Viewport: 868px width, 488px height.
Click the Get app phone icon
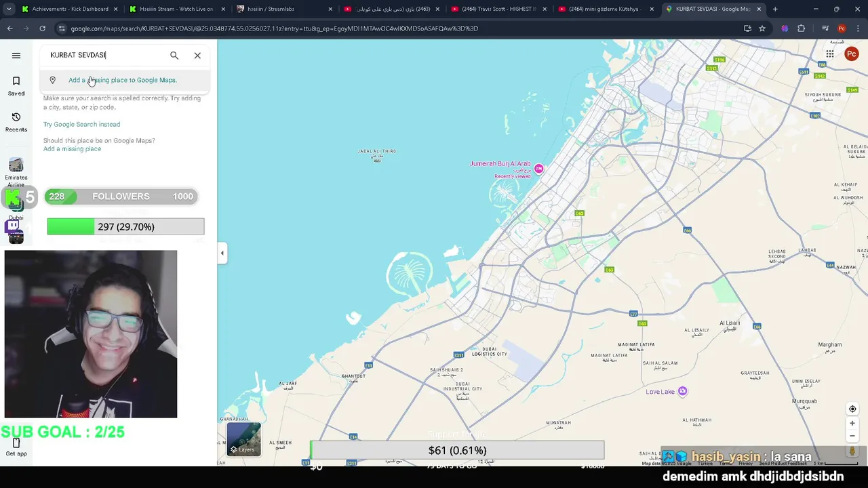tap(16, 443)
